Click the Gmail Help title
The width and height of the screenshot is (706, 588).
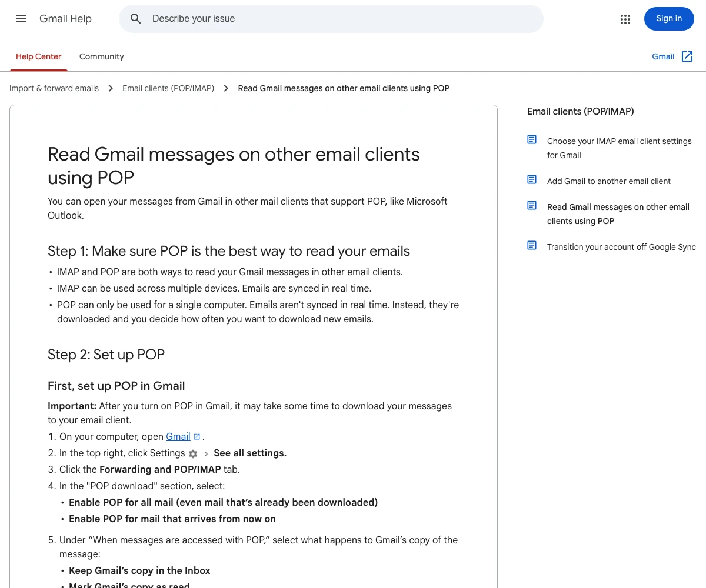click(65, 19)
